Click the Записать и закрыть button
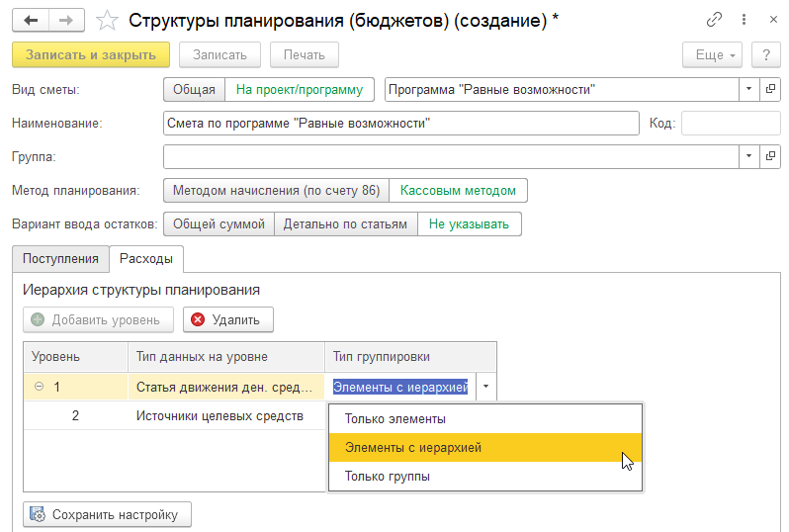The image size is (789, 532). point(91,55)
